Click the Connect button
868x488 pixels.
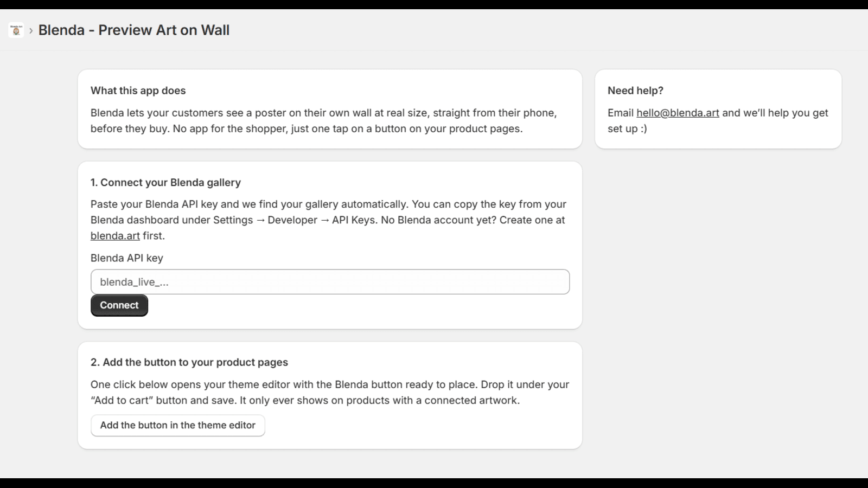coord(119,305)
